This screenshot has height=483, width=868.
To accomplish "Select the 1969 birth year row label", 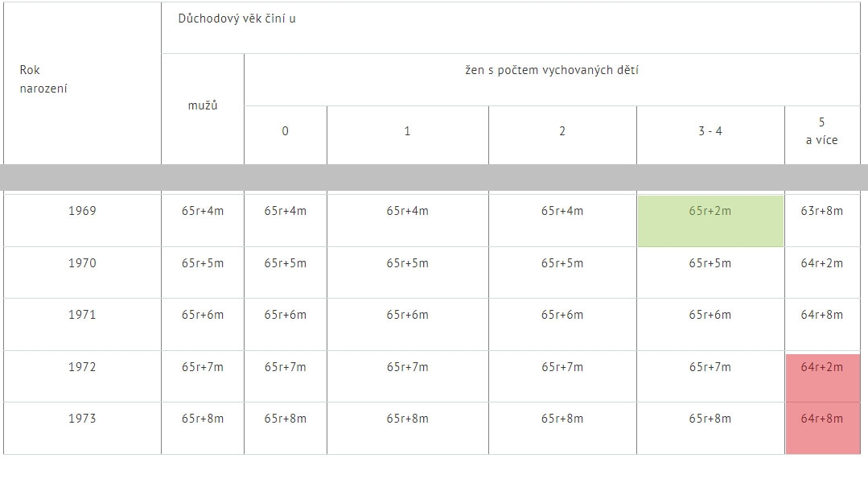I will tap(82, 211).
